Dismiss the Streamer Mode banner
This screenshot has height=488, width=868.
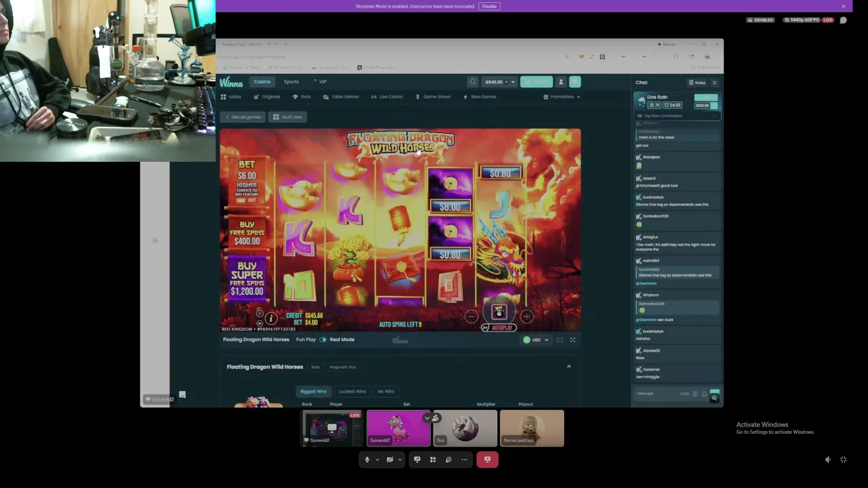(844, 6)
